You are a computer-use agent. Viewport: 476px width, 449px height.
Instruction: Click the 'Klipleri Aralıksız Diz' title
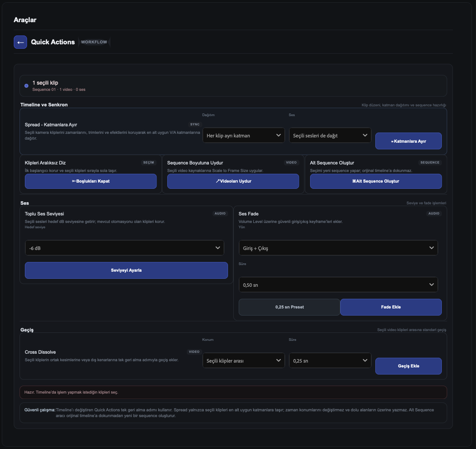coord(45,163)
